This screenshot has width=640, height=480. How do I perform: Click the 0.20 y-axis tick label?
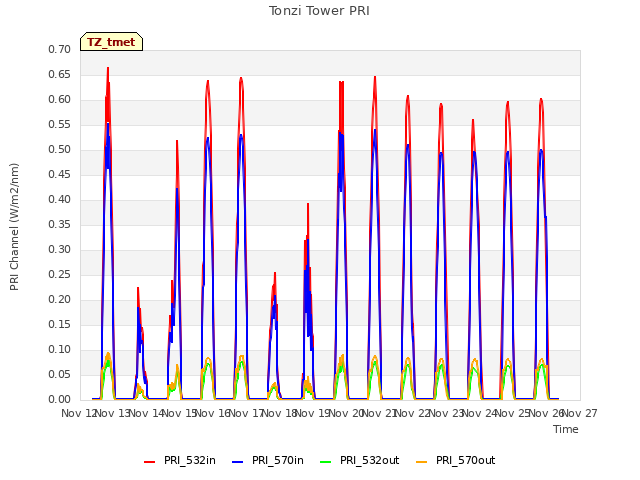[x=60, y=299]
